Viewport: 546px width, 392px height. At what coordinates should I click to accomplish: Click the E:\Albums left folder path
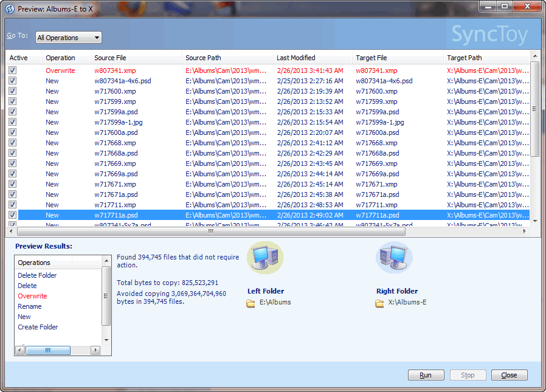click(275, 302)
